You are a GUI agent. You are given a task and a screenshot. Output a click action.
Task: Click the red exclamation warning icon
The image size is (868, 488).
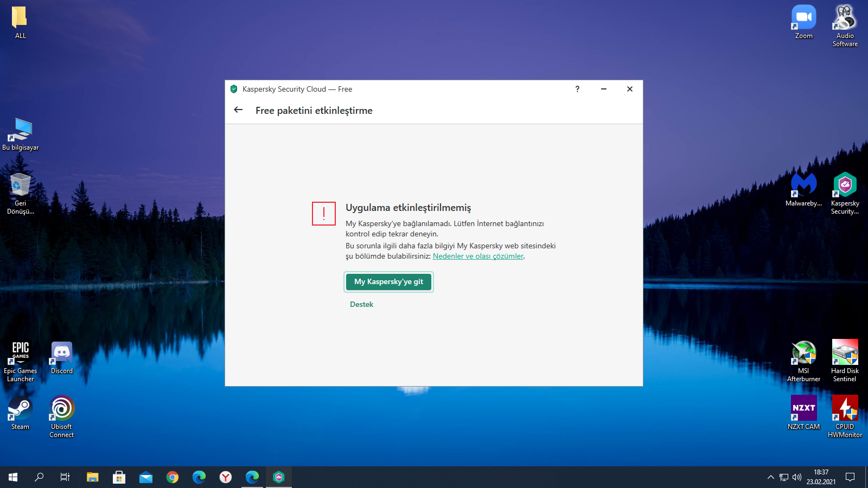pyautogui.click(x=324, y=213)
